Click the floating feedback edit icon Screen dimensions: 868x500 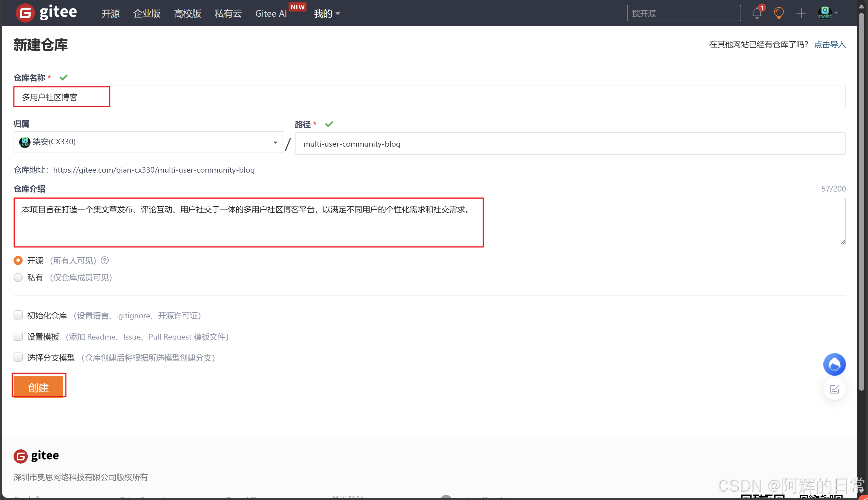[834, 389]
